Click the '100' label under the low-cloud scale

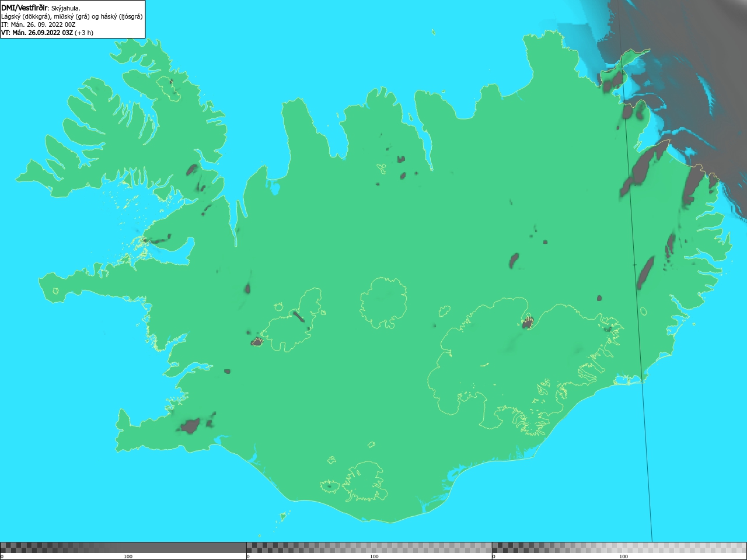(128, 556)
